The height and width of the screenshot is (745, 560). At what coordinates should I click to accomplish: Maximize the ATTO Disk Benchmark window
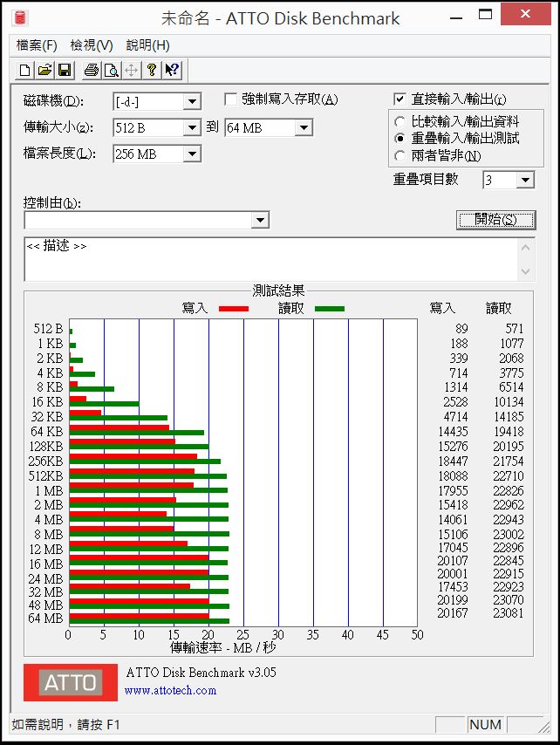(485, 15)
